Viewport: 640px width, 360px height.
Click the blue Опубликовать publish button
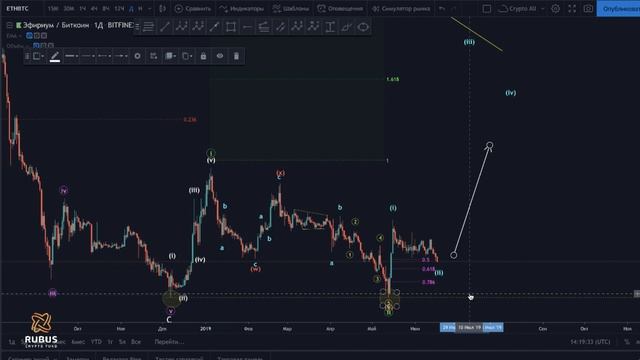point(618,9)
